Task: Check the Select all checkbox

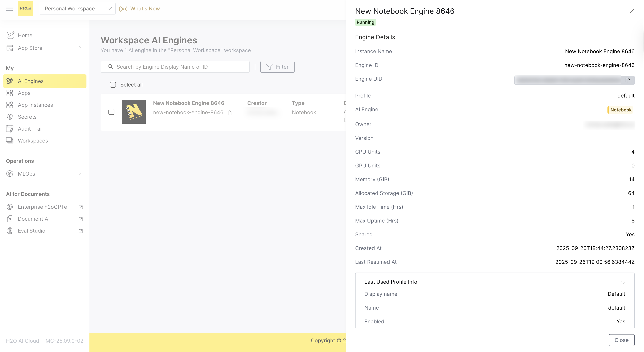Action: pos(113,85)
